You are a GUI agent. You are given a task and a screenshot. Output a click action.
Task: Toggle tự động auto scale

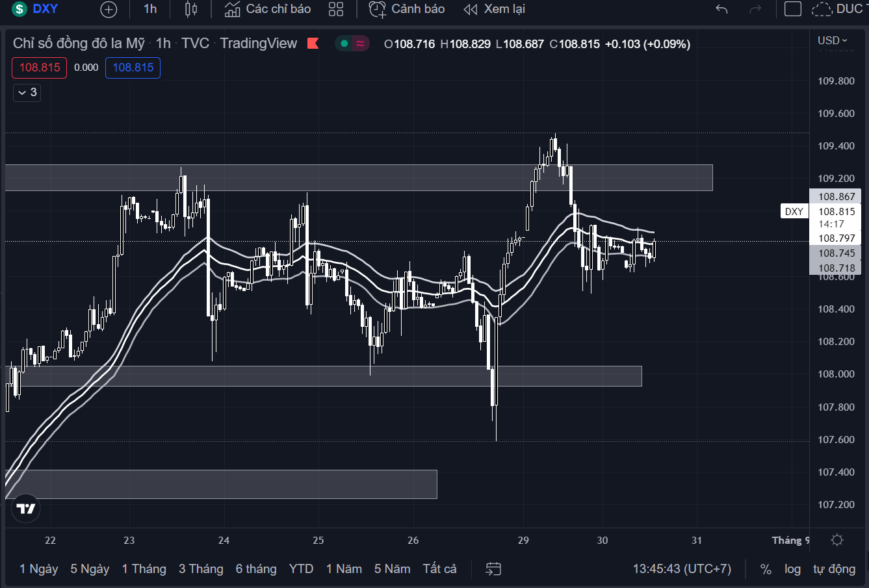pos(834,569)
